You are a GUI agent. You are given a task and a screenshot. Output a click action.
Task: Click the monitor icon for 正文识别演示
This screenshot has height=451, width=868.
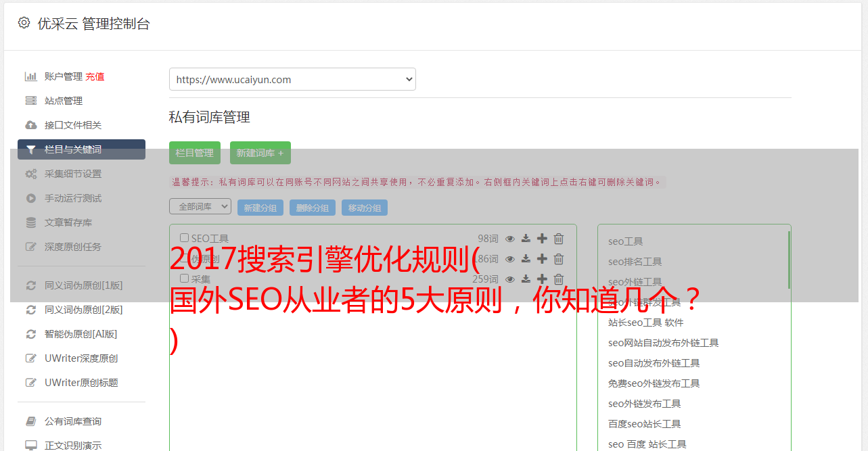[x=30, y=446]
